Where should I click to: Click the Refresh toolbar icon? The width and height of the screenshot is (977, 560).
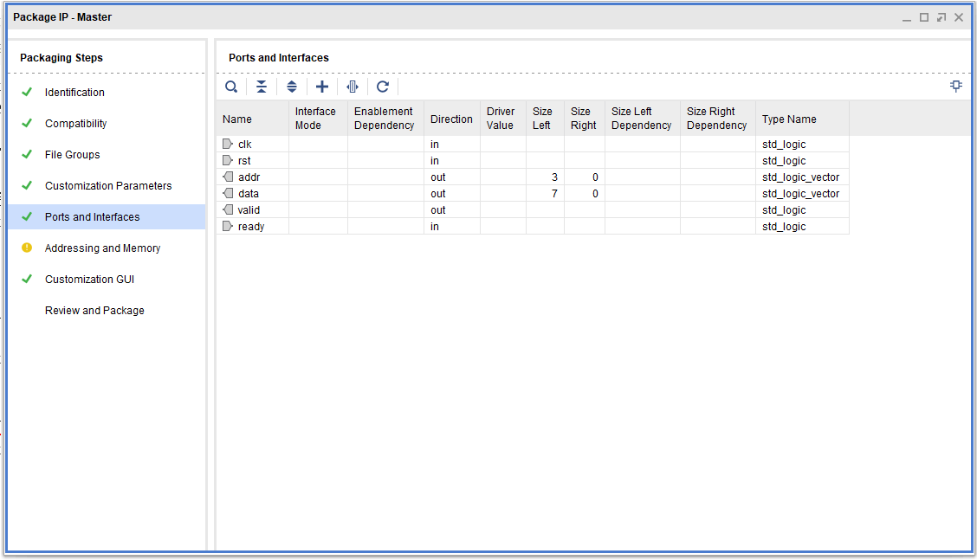coord(383,87)
